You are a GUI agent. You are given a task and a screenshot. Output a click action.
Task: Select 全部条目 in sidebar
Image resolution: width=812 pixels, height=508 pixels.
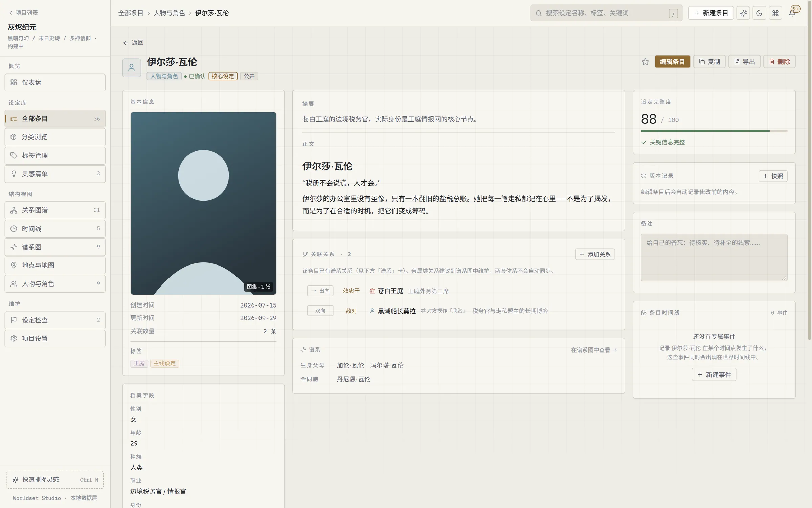point(55,119)
